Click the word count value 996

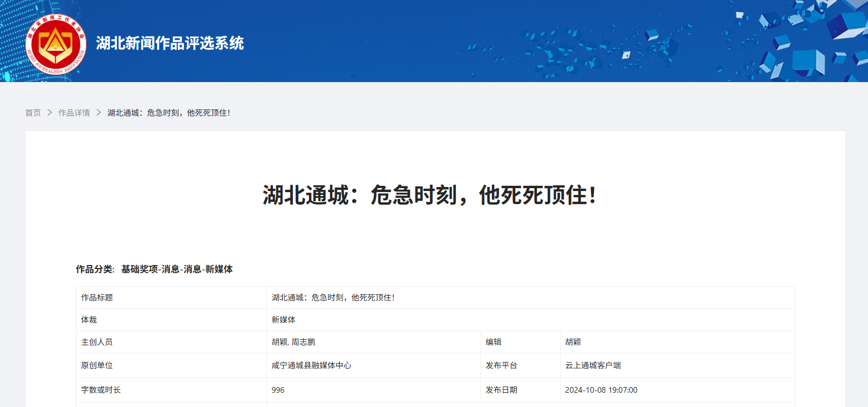pyautogui.click(x=278, y=390)
